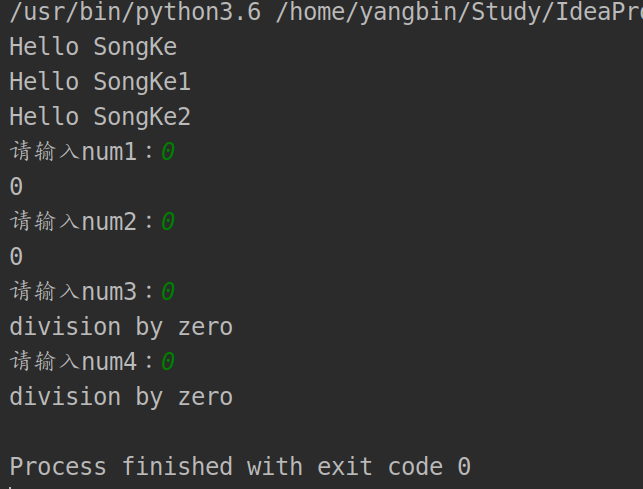This screenshot has height=489, width=643.
Task: Click the 'Hello SongKe2' output line
Action: pyautogui.click(x=100, y=117)
